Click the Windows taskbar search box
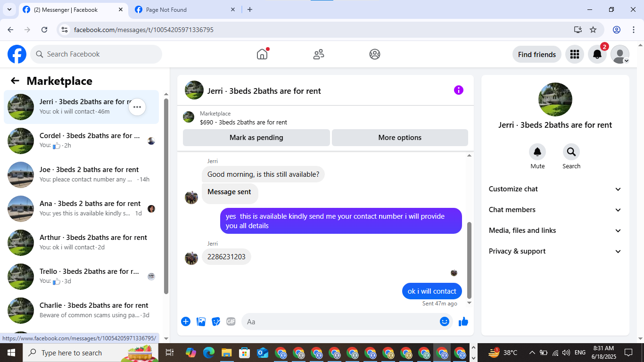 pos(91,353)
